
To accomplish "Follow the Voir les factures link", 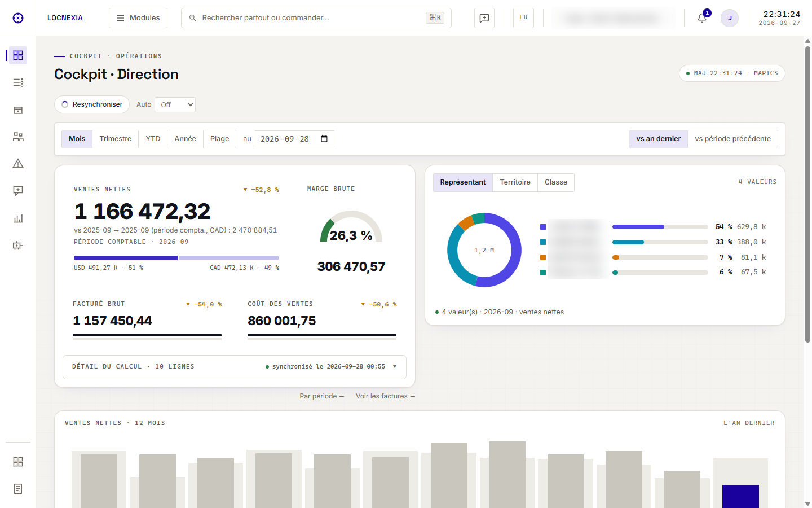I will [386, 396].
